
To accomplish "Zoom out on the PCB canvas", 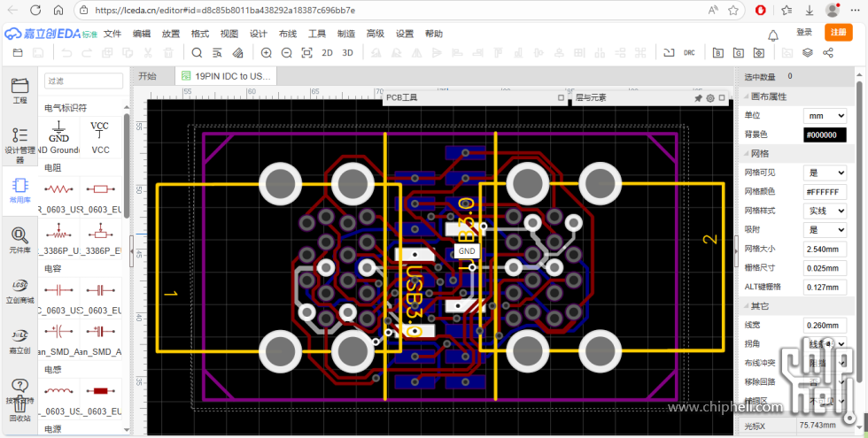I will click(x=286, y=53).
